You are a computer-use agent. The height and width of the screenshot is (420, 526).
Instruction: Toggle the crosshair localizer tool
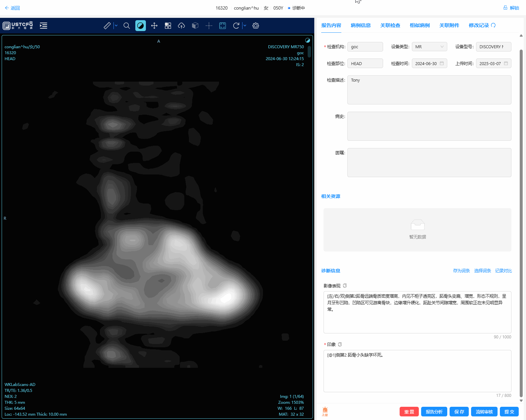tap(209, 25)
